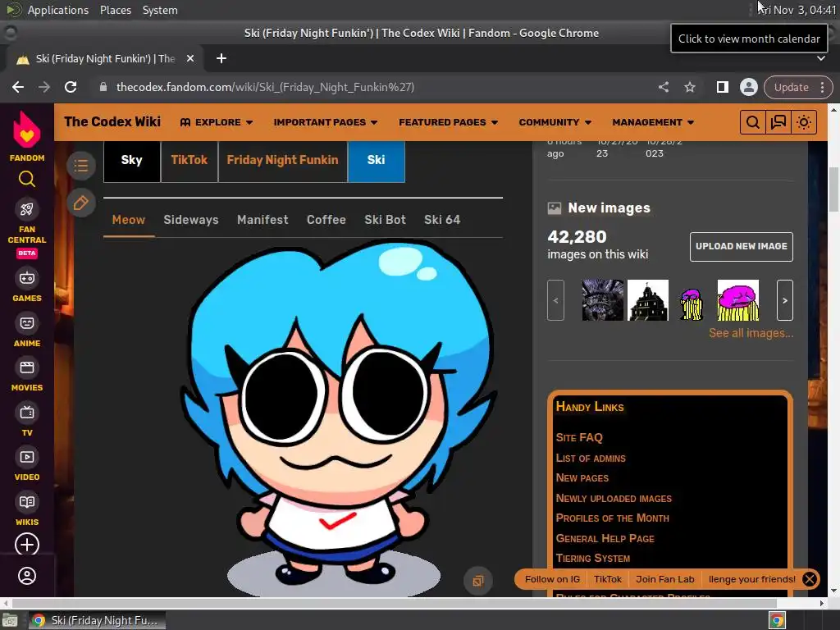
Task: Open the Wikis book icon
Action: click(27, 502)
